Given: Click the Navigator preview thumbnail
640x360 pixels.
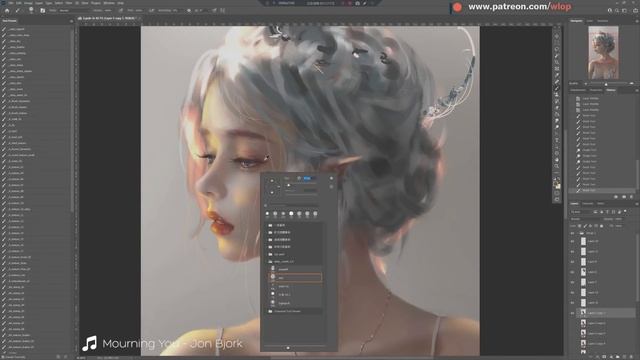Looking at the screenshot, I should coord(603,52).
